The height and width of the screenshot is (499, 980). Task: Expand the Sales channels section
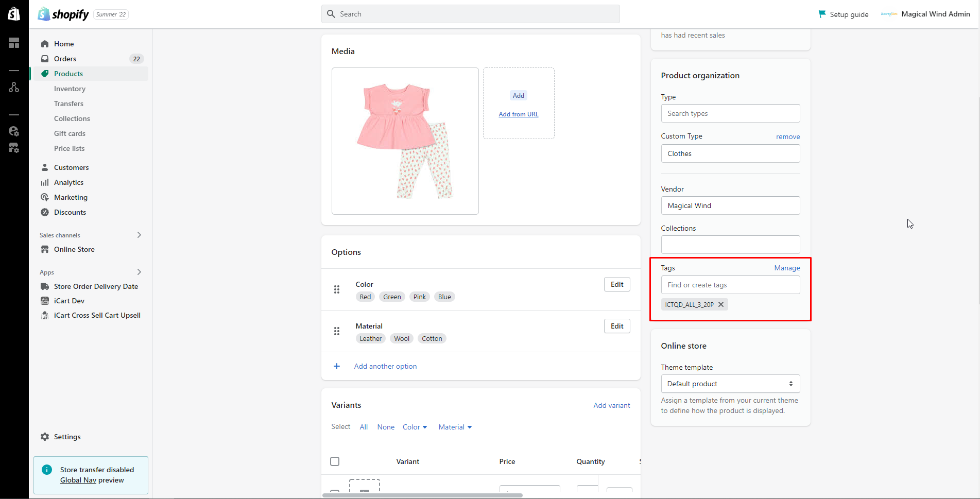coord(139,235)
